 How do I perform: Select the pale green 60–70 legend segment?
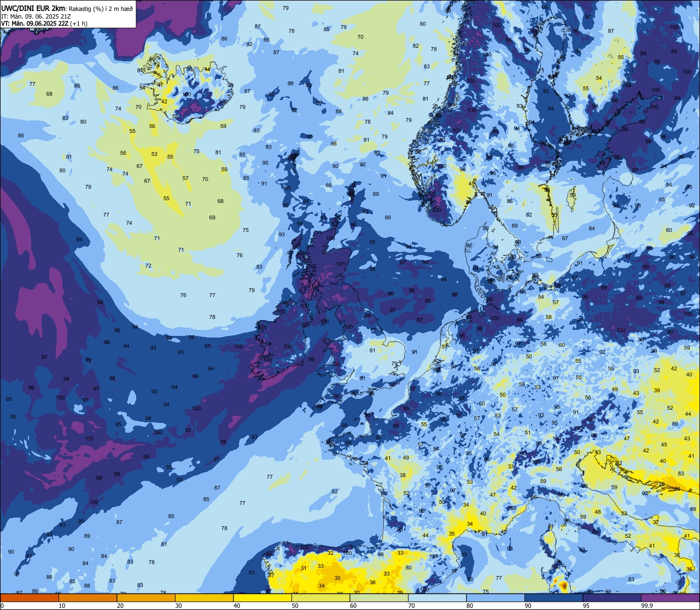[x=379, y=598]
